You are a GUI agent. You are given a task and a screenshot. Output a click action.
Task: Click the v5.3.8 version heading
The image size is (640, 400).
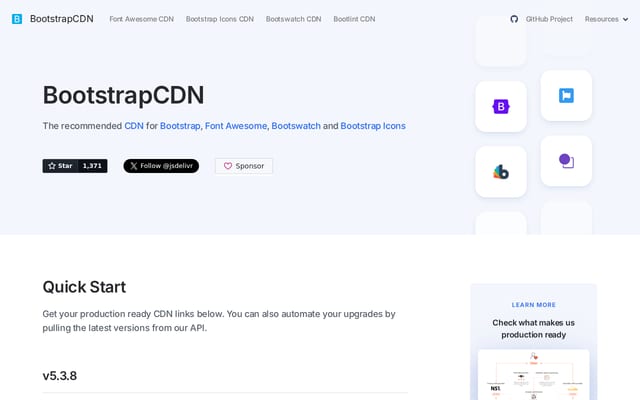click(60, 376)
